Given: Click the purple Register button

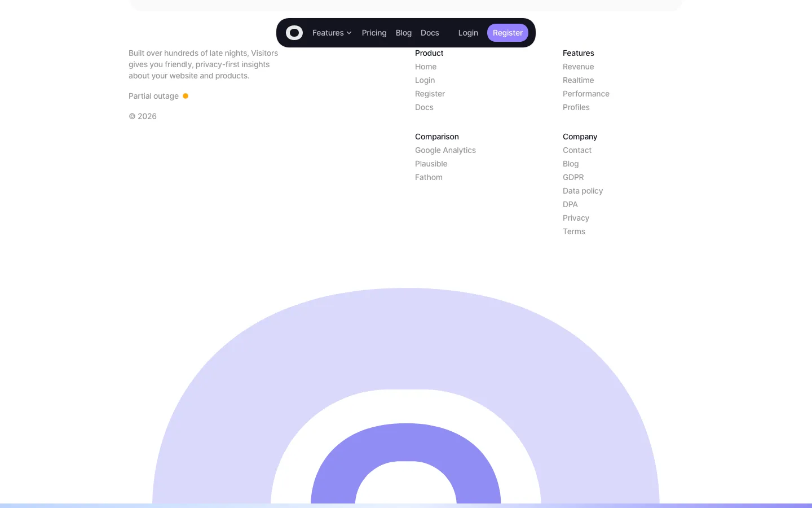Looking at the screenshot, I should [507, 33].
